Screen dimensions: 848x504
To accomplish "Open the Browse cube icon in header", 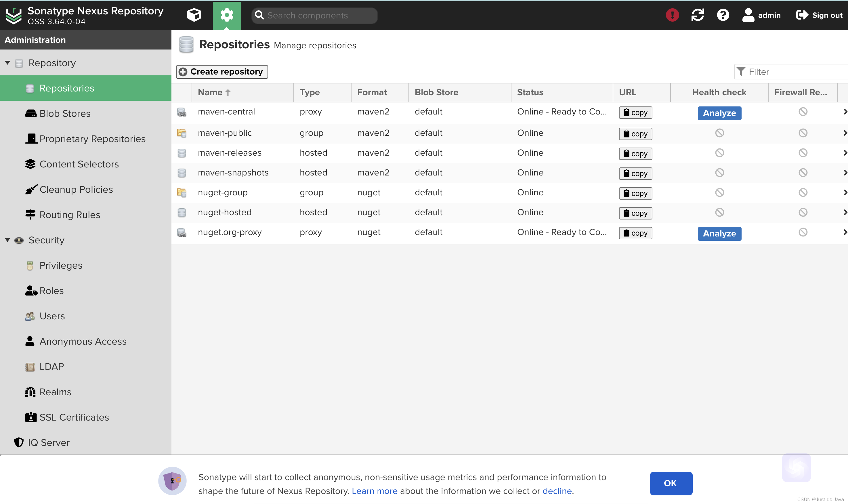I will click(194, 15).
